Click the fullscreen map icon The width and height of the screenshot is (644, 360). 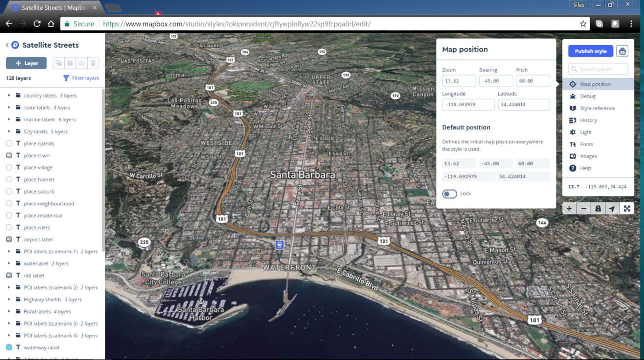(x=627, y=209)
